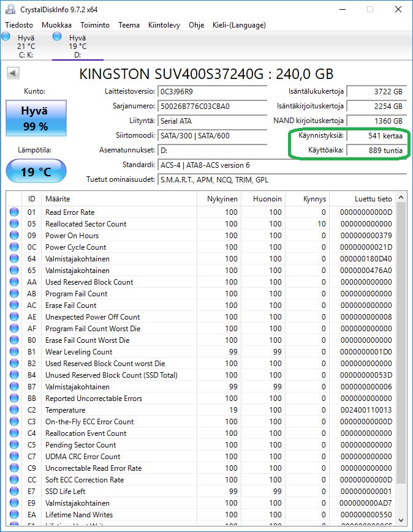The width and height of the screenshot is (413, 532).
Task: Click status orb for UDMA CRC Error Count
Action: pyautogui.click(x=14, y=456)
